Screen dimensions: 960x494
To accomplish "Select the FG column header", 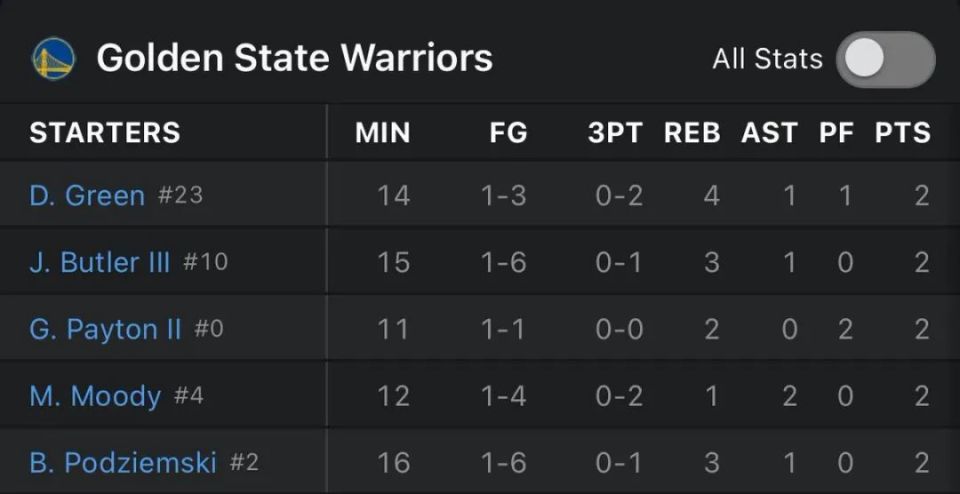I will pos(508,133).
